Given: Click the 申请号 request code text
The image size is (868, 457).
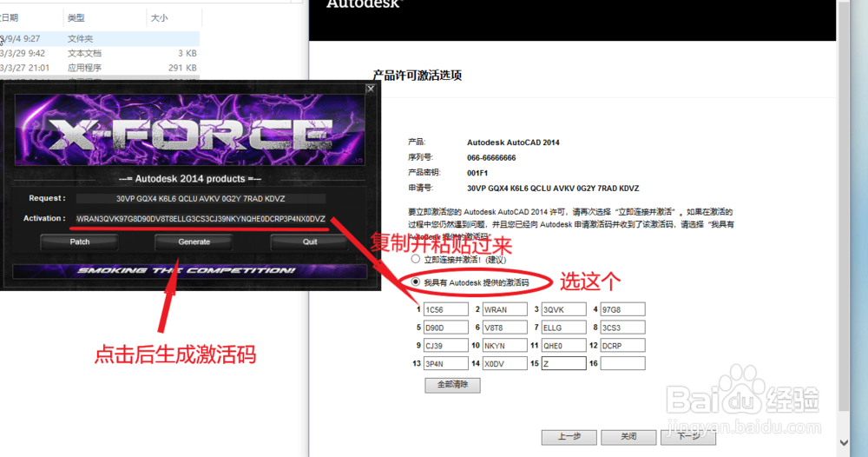Looking at the screenshot, I should point(553,189).
